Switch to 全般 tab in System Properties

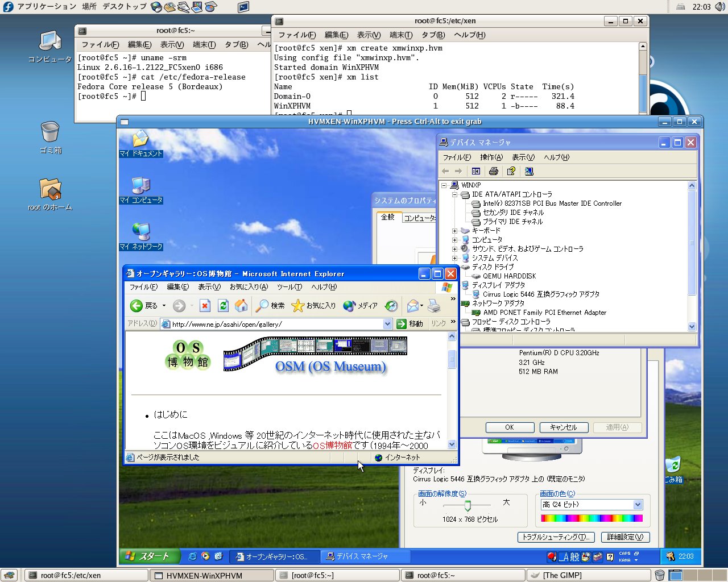pos(388,217)
